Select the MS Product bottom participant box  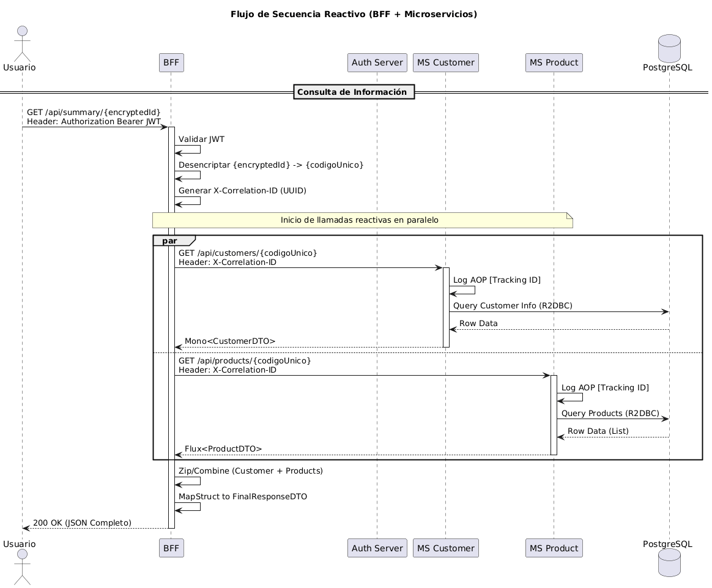pos(554,548)
